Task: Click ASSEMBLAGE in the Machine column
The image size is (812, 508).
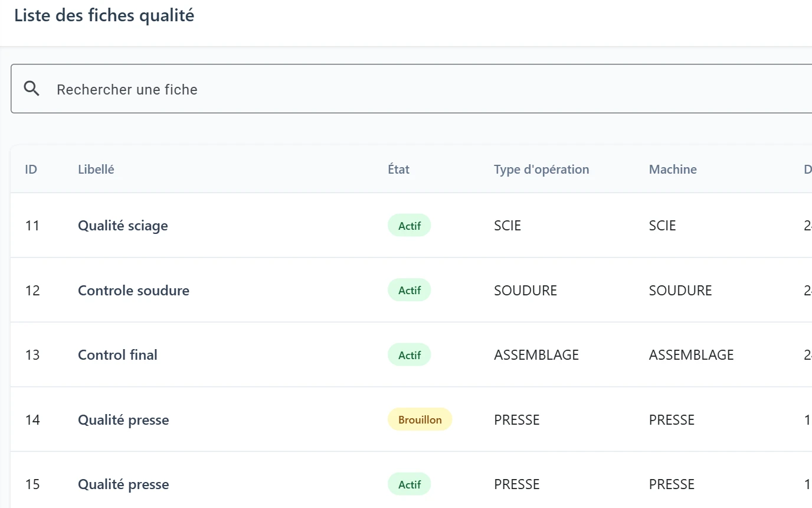Action: tap(692, 355)
